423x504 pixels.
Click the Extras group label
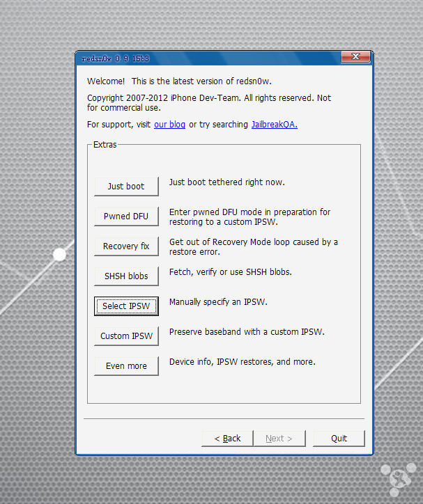coord(105,145)
